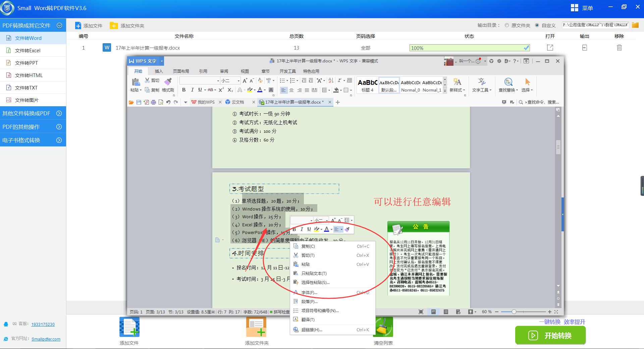Screen dimensions: 644x349
Task: Open the 粘贴 dropdown arrow
Action: pyautogui.click(x=141, y=90)
